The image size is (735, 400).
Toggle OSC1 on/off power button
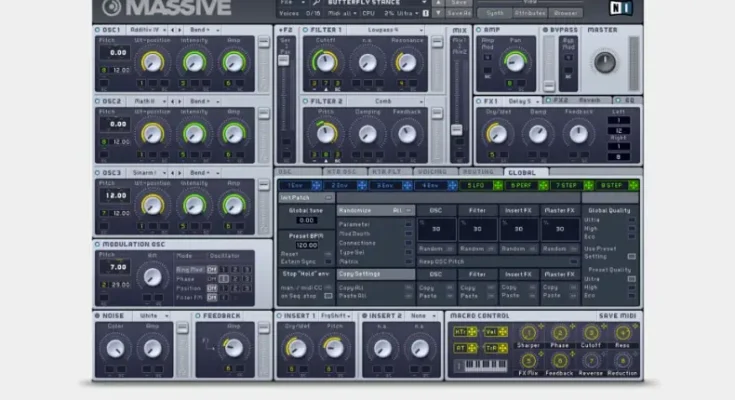tap(97, 30)
